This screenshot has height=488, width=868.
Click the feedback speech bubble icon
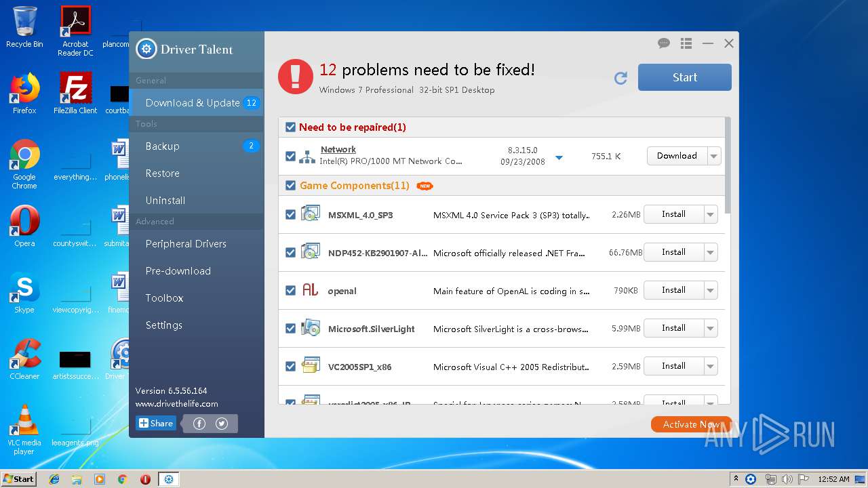(x=664, y=43)
